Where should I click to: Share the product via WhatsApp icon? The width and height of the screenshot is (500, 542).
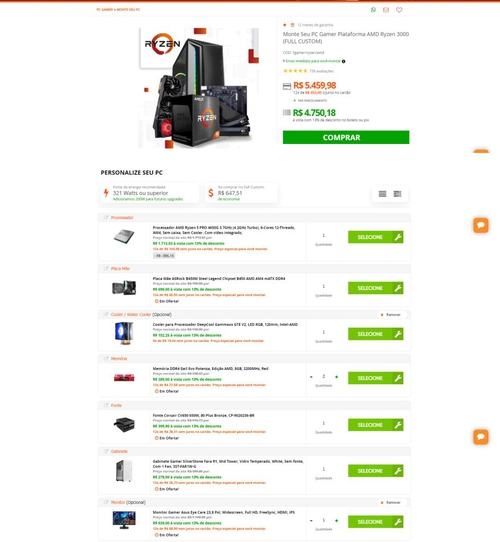[373, 10]
